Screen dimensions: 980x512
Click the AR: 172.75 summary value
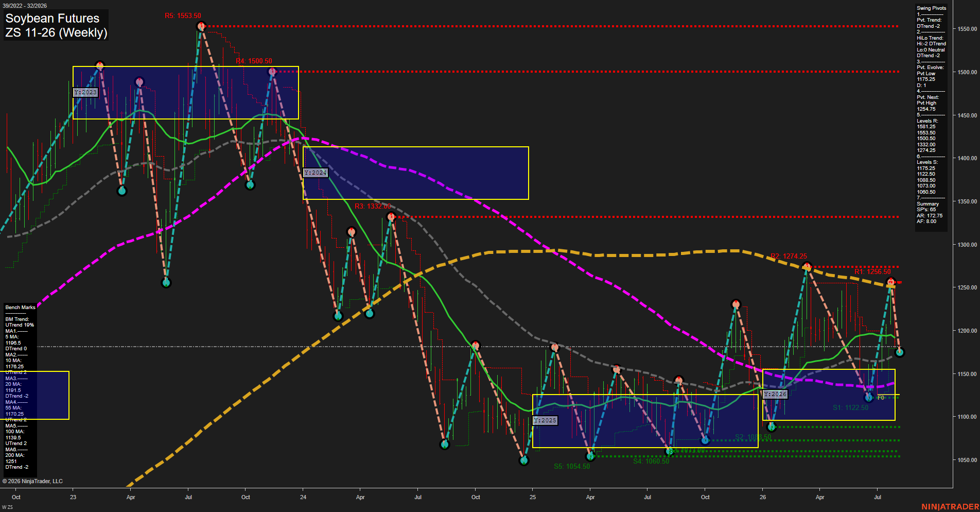[x=930, y=216]
